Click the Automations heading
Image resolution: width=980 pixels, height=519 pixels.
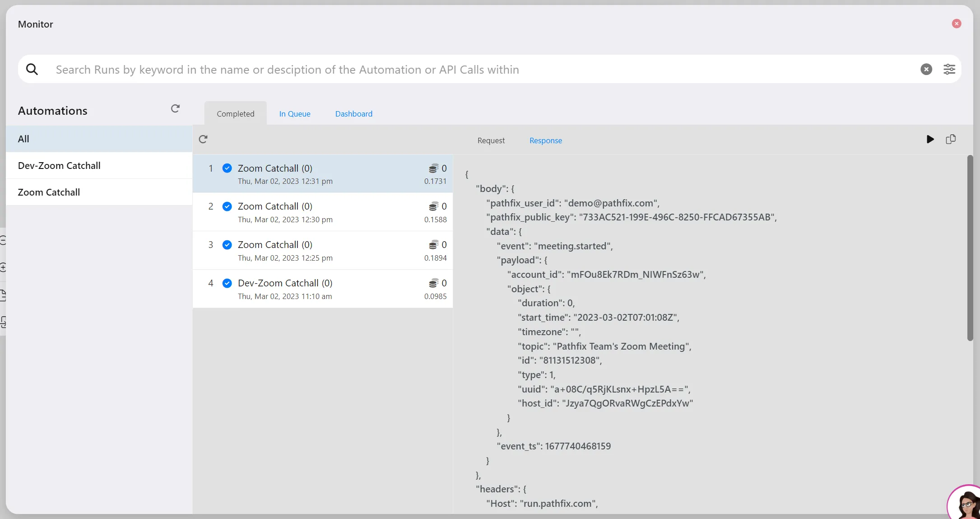tap(53, 111)
